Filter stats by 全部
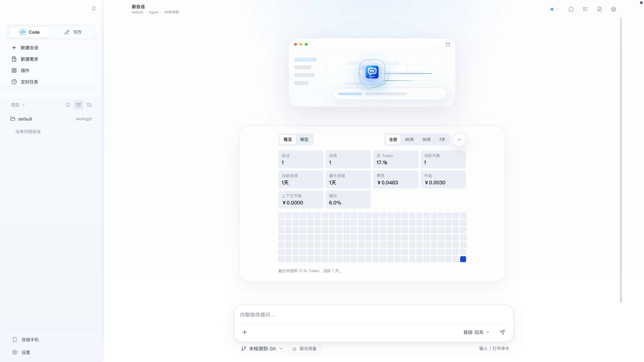 [x=393, y=140]
